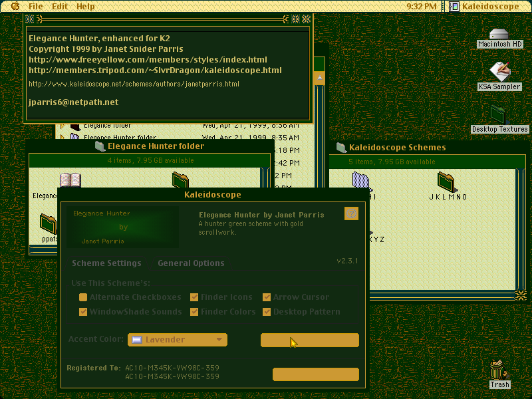
Task: Click the jparris6@netpath.net email address
Action: click(74, 102)
